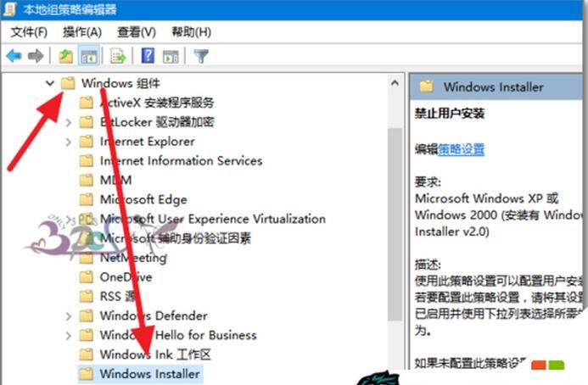Expand Windows Hello for Business node

click(x=68, y=336)
